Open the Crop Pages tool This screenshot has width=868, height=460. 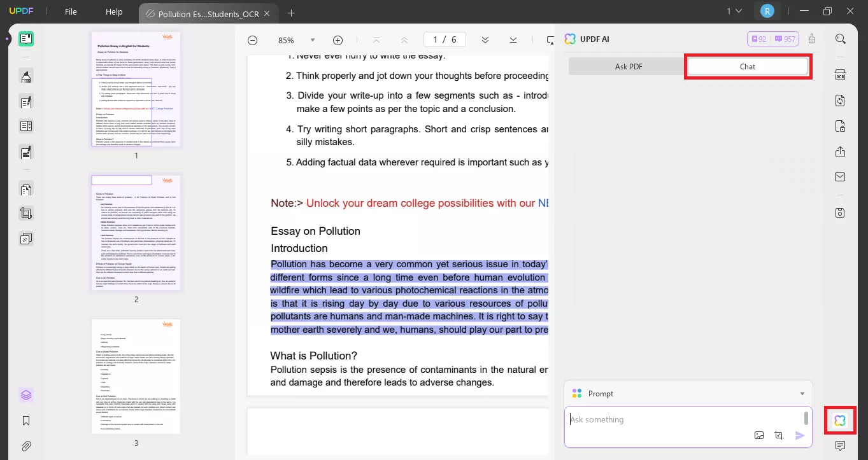pyautogui.click(x=26, y=214)
